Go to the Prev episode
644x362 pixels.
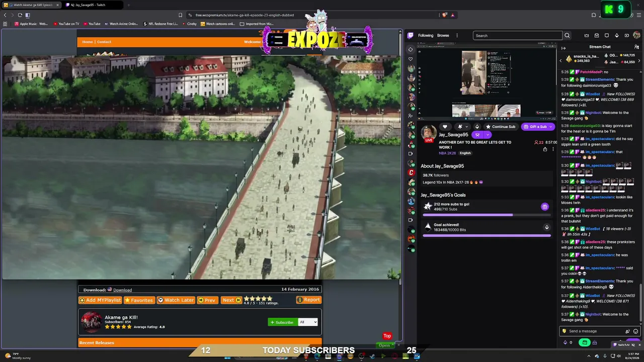click(x=207, y=300)
